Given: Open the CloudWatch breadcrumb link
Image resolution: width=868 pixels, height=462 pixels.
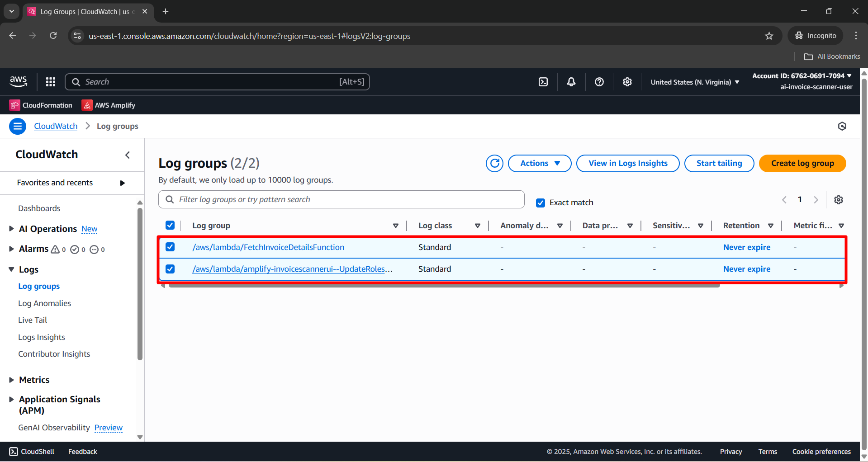Looking at the screenshot, I should pos(55,126).
